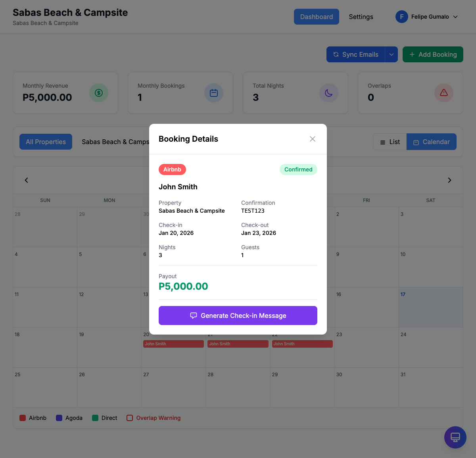
Task: Click the Total Nights moon icon
Action: [329, 93]
